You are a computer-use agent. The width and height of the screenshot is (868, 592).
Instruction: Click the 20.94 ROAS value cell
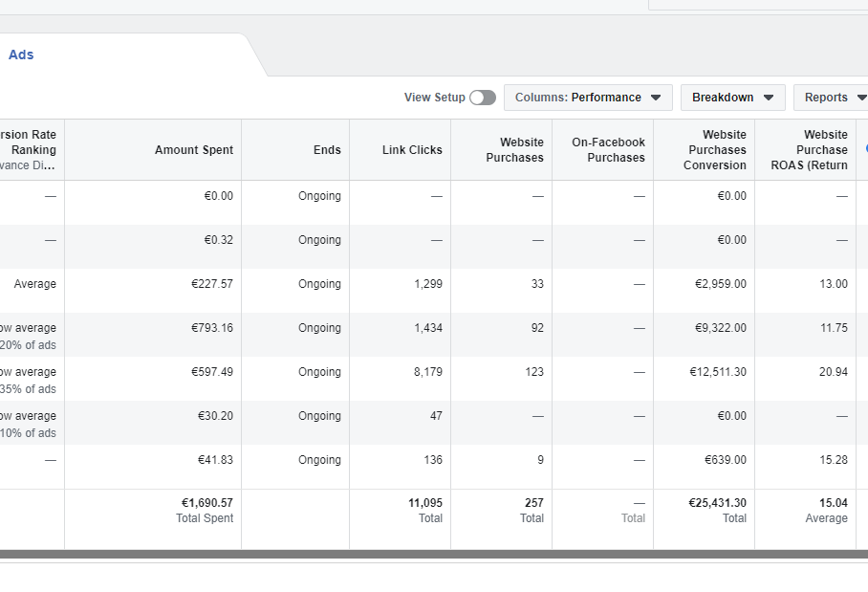[833, 372]
